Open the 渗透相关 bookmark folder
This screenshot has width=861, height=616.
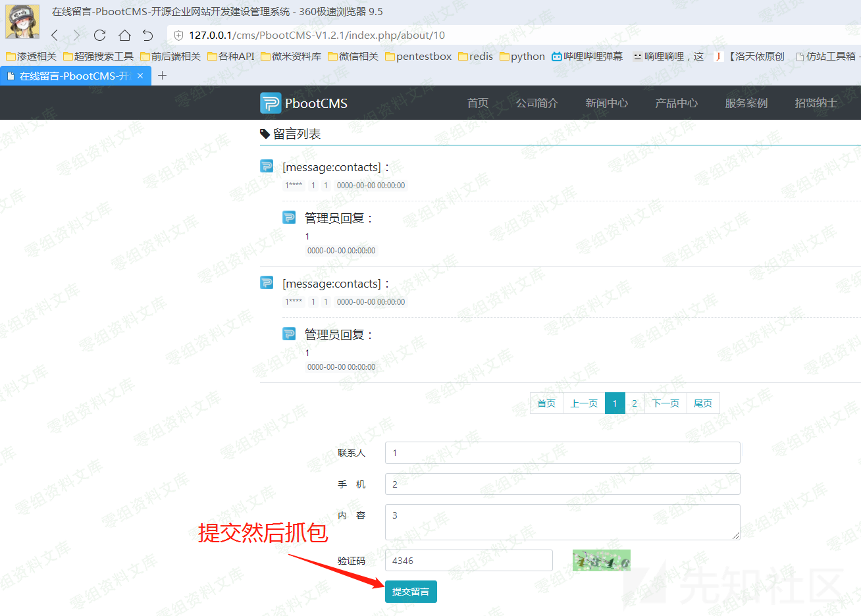(31, 57)
